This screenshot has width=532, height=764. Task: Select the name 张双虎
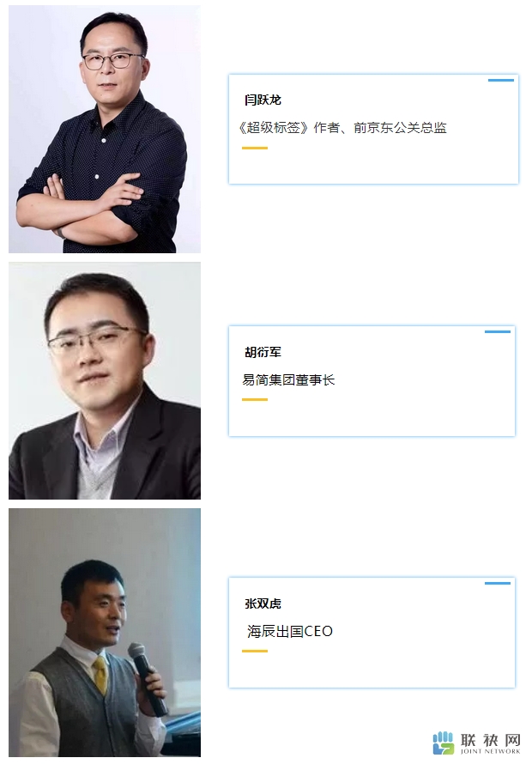(x=263, y=603)
